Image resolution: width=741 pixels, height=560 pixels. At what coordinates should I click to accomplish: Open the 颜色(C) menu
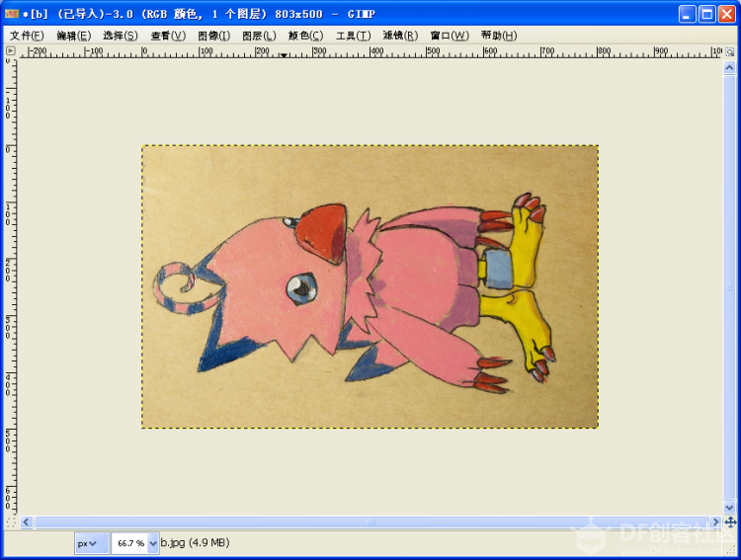(305, 36)
